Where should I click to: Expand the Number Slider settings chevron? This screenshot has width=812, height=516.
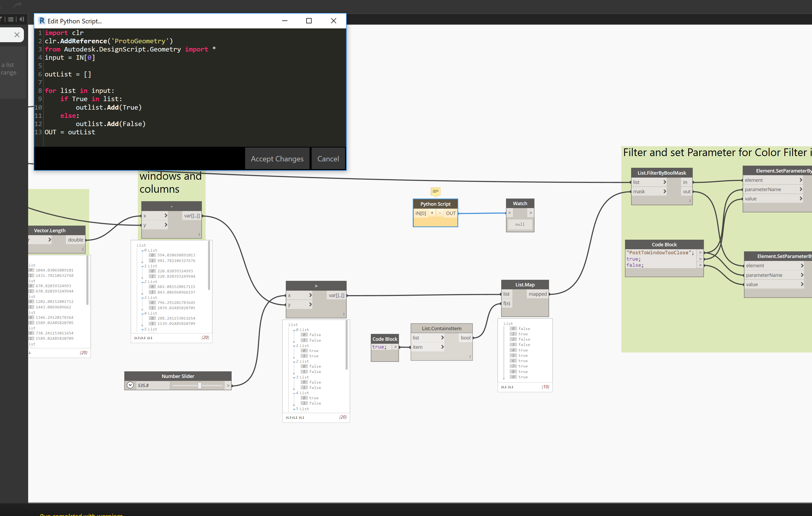coord(130,385)
